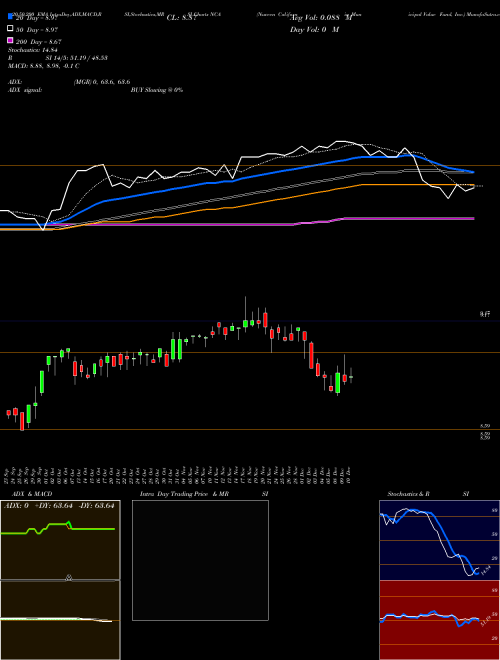
Task: Click the 'Avg Vol' reading
Action: (x=321, y=18)
